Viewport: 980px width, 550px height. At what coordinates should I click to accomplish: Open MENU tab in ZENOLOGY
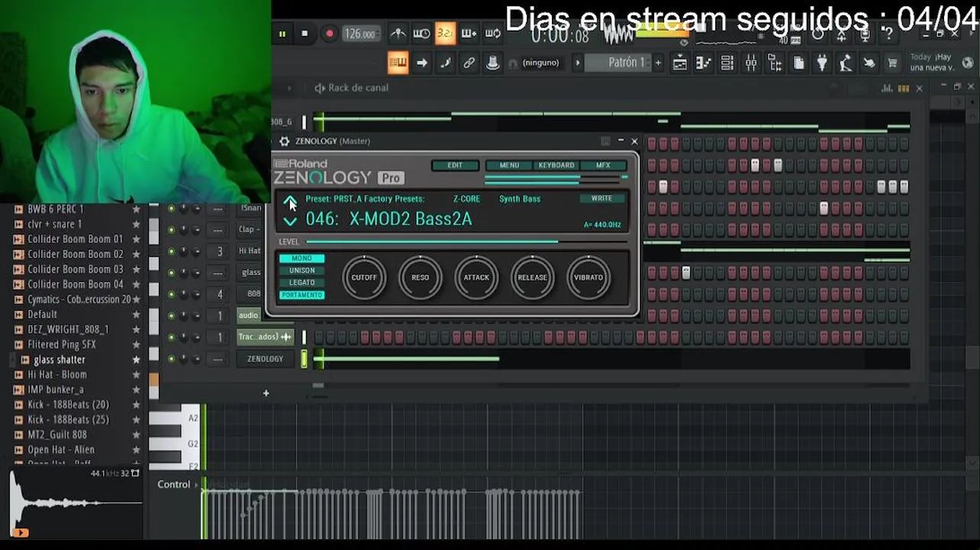(509, 165)
